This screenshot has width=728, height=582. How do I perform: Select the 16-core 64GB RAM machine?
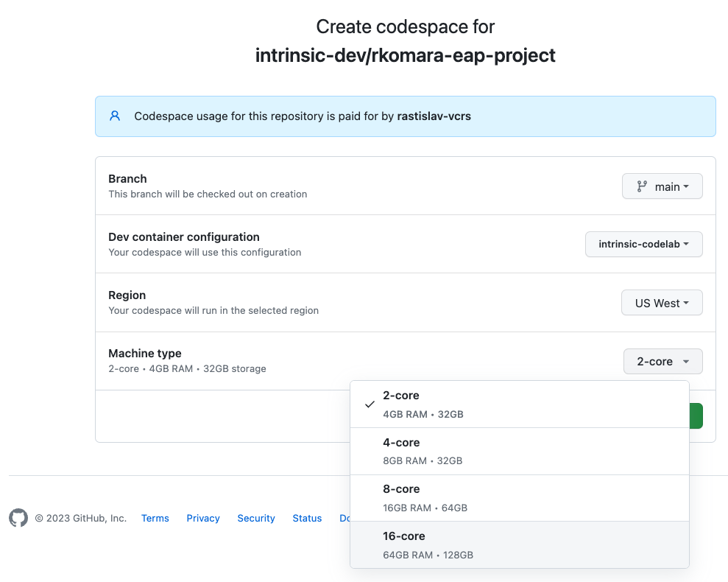(519, 544)
